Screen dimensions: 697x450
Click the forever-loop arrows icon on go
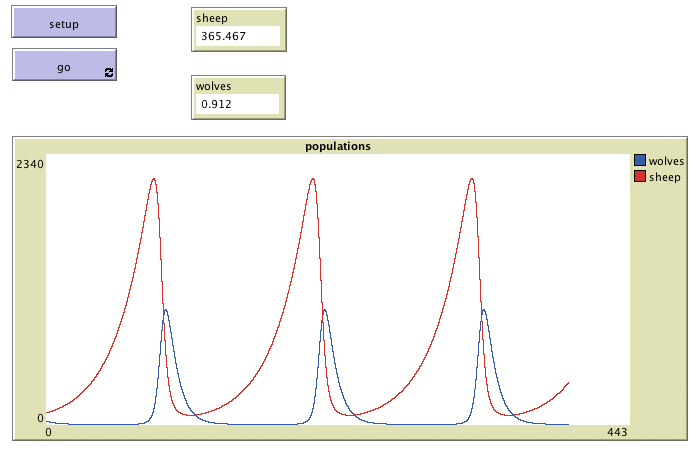108,73
